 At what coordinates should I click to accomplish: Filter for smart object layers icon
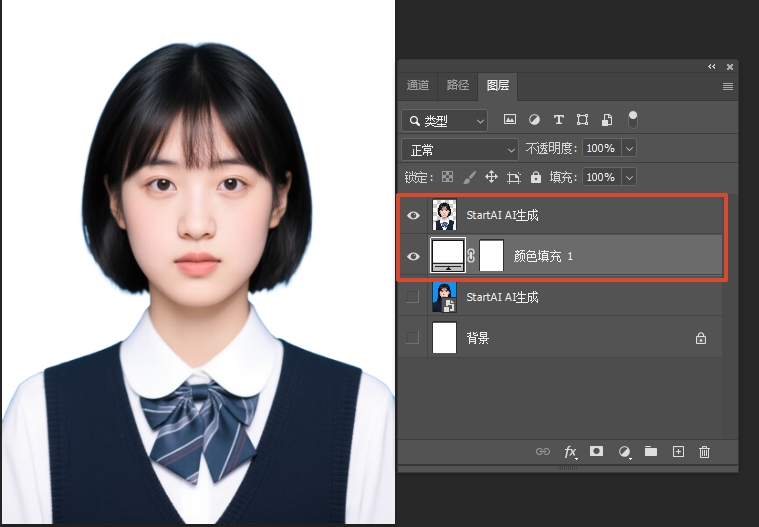(607, 120)
